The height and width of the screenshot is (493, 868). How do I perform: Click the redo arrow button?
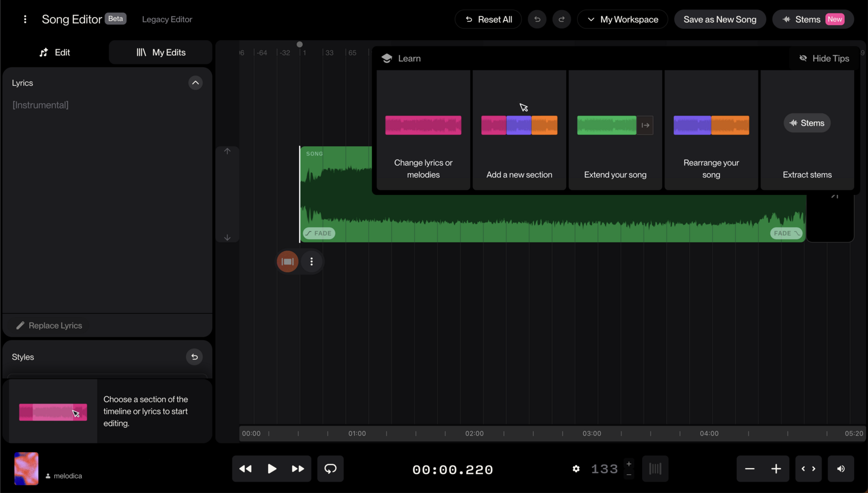pyautogui.click(x=562, y=19)
